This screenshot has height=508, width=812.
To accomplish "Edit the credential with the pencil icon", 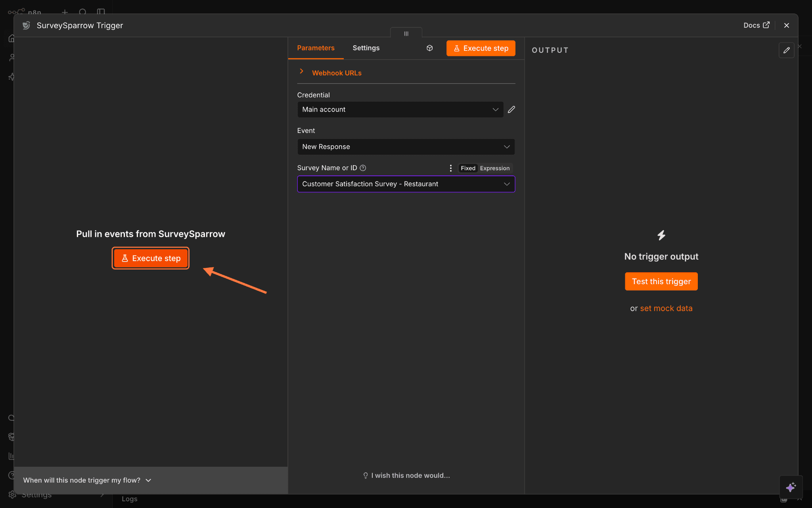I will [x=511, y=110].
